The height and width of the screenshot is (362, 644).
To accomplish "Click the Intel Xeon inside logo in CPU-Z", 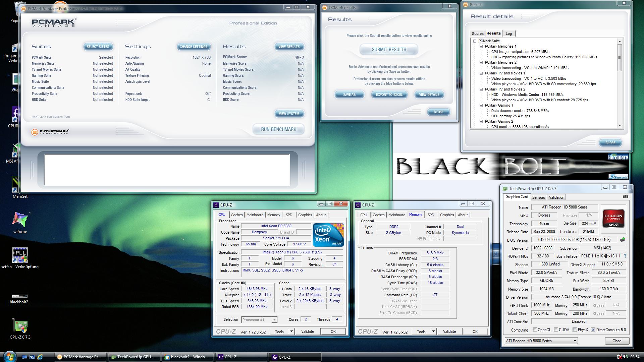I will tap(328, 235).
